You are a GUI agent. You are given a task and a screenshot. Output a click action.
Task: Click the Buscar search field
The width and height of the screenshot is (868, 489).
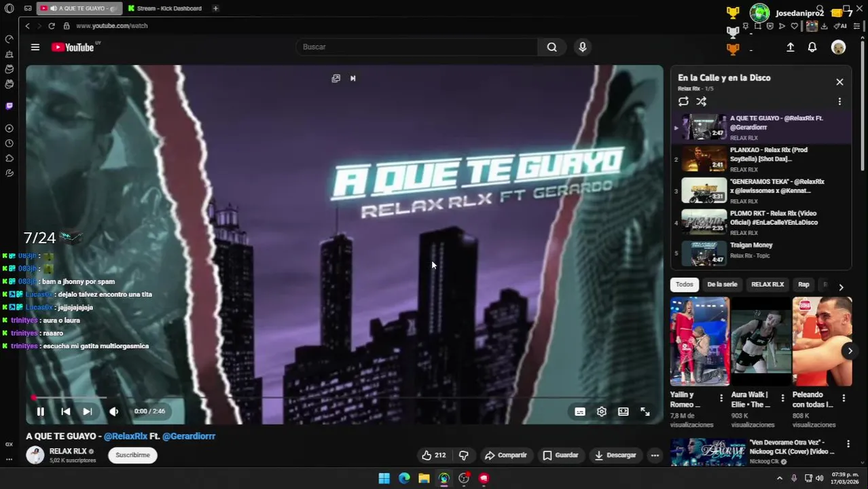[417, 47]
